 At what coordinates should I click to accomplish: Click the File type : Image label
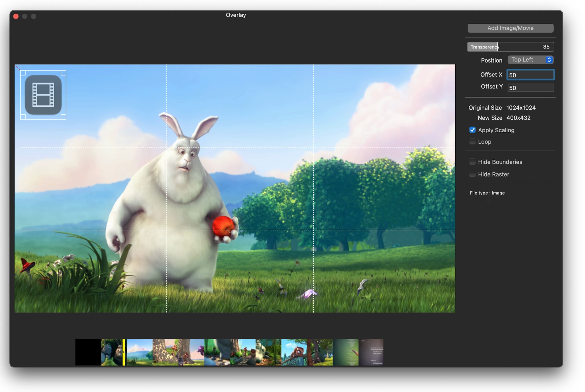click(487, 193)
